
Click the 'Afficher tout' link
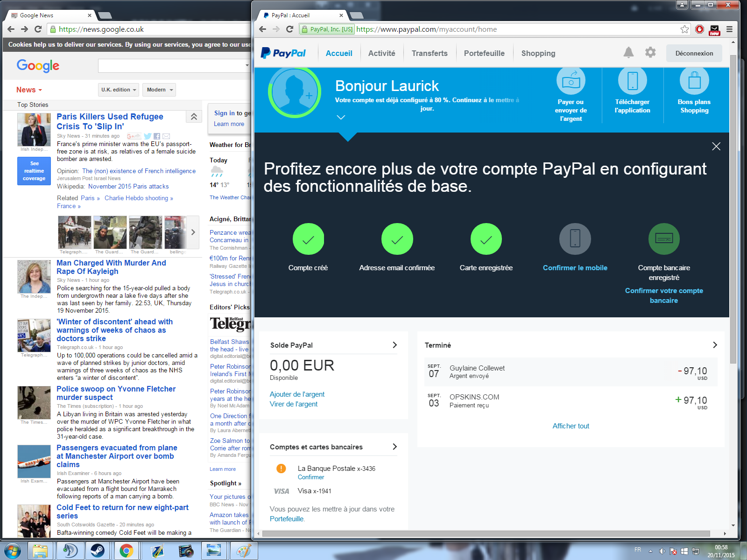[x=571, y=426]
